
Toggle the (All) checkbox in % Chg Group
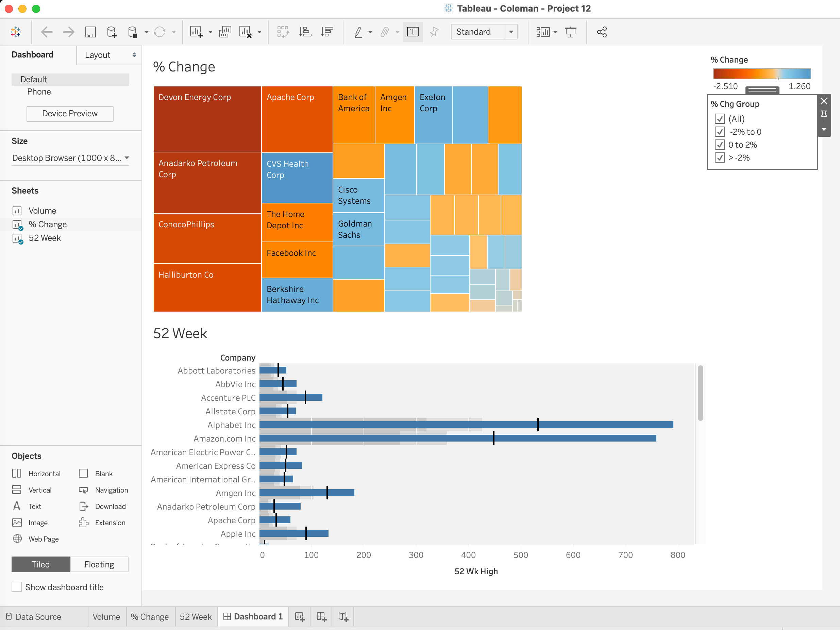click(720, 119)
